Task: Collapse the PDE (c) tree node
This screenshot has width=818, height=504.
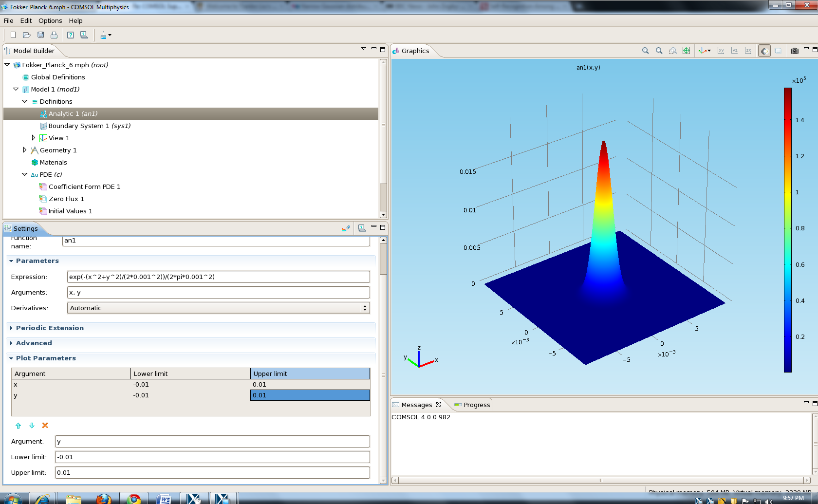Action: [25, 174]
